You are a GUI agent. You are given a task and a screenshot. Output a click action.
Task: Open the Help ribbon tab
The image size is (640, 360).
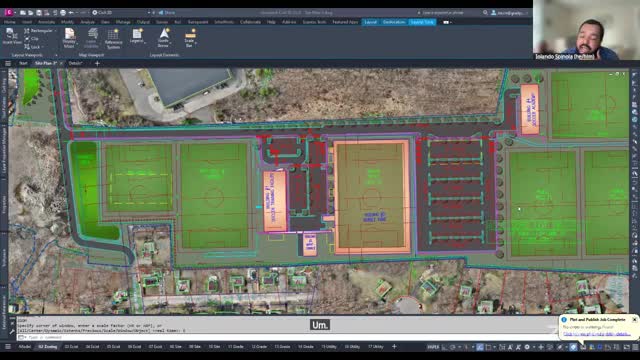click(271, 22)
